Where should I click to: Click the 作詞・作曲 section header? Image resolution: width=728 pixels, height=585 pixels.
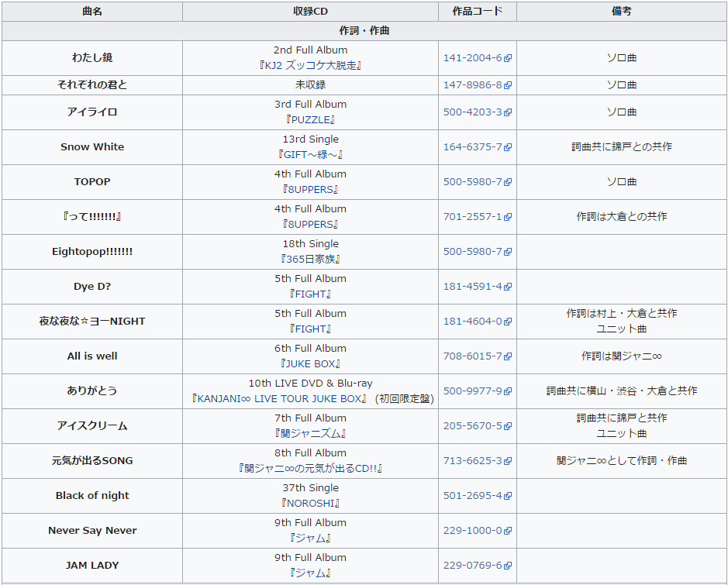[x=364, y=31]
